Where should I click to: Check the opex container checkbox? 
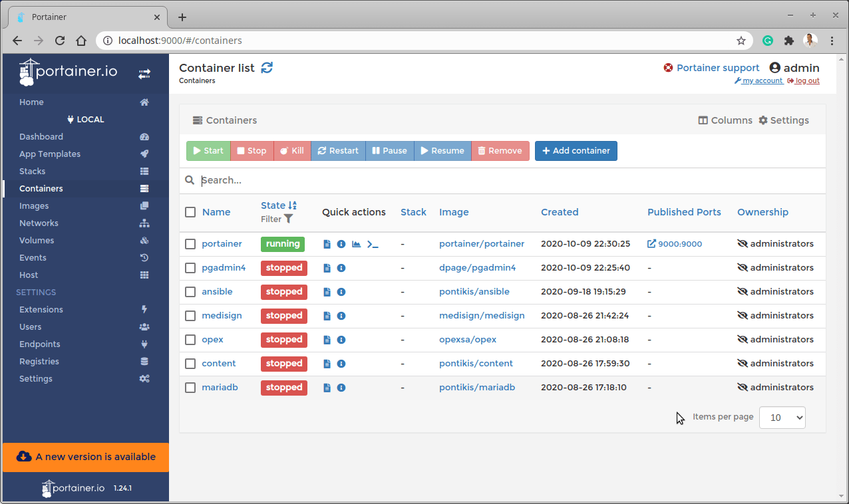click(x=190, y=340)
